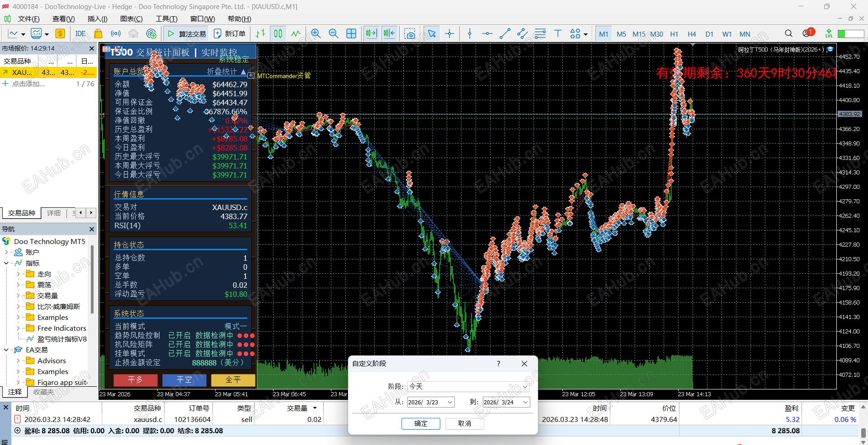Switch chart to H1 timeframe
Screen dimensions: 868x445
(x=674, y=34)
